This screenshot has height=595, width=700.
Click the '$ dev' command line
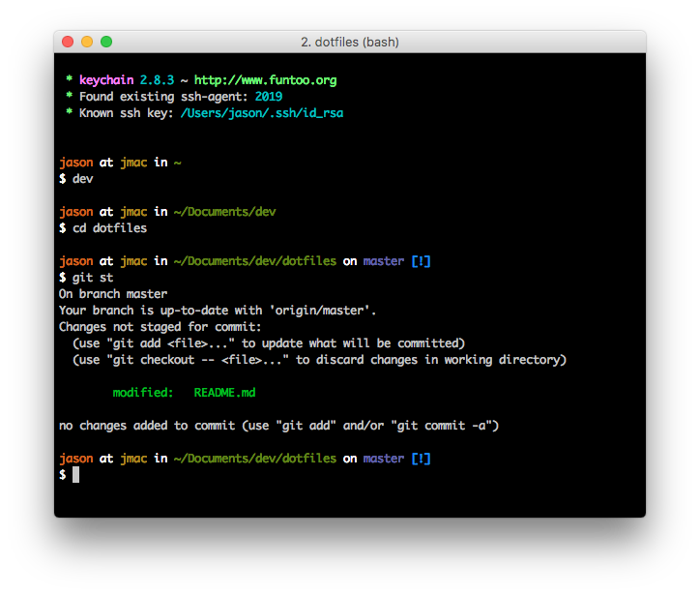[x=76, y=179]
